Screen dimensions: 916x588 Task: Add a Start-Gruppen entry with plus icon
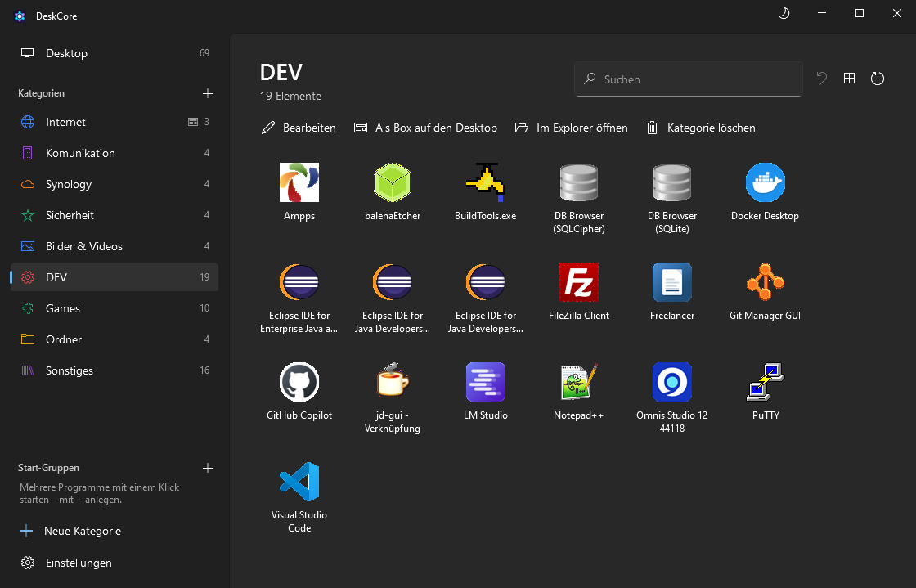pos(208,468)
